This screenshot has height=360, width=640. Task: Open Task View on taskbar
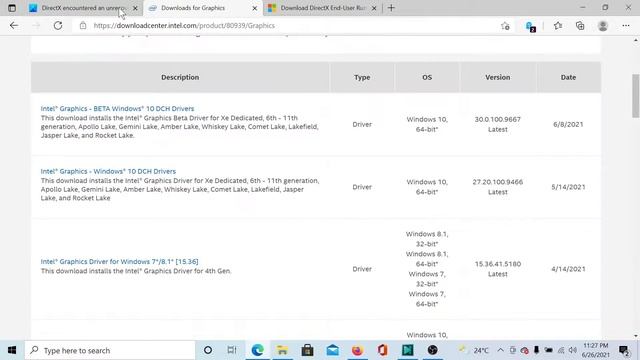click(232, 350)
